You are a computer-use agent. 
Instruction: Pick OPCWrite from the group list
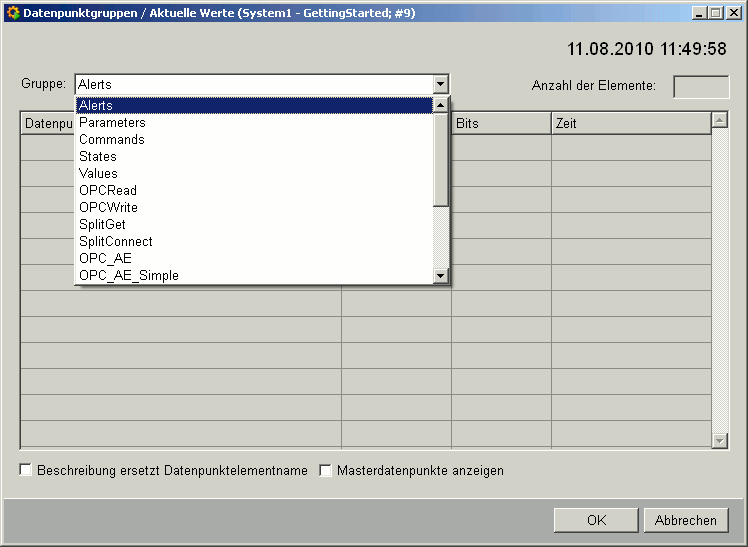pyautogui.click(x=108, y=208)
